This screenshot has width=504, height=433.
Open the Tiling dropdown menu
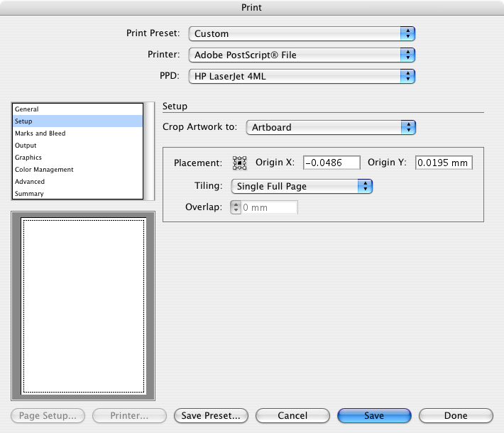(302, 187)
